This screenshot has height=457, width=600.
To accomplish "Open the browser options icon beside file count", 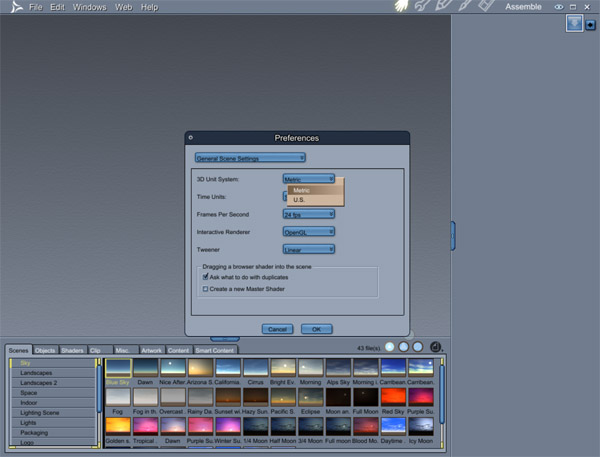I will [436, 347].
